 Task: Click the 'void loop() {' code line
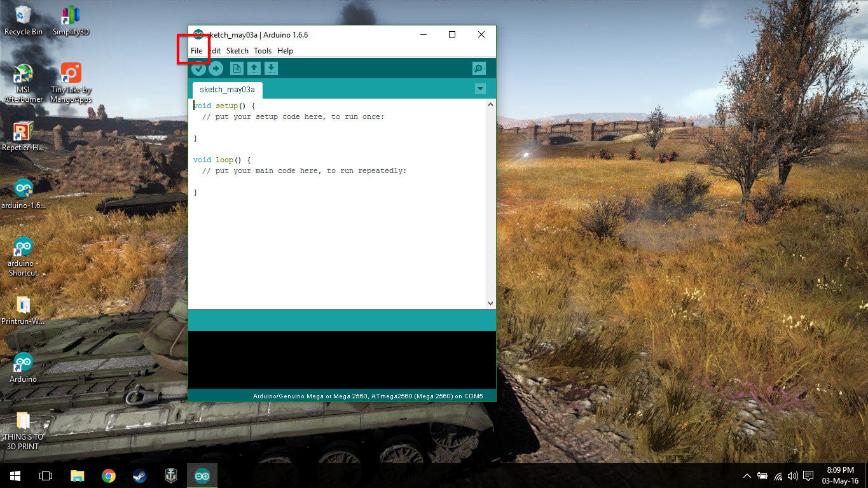pyautogui.click(x=222, y=160)
